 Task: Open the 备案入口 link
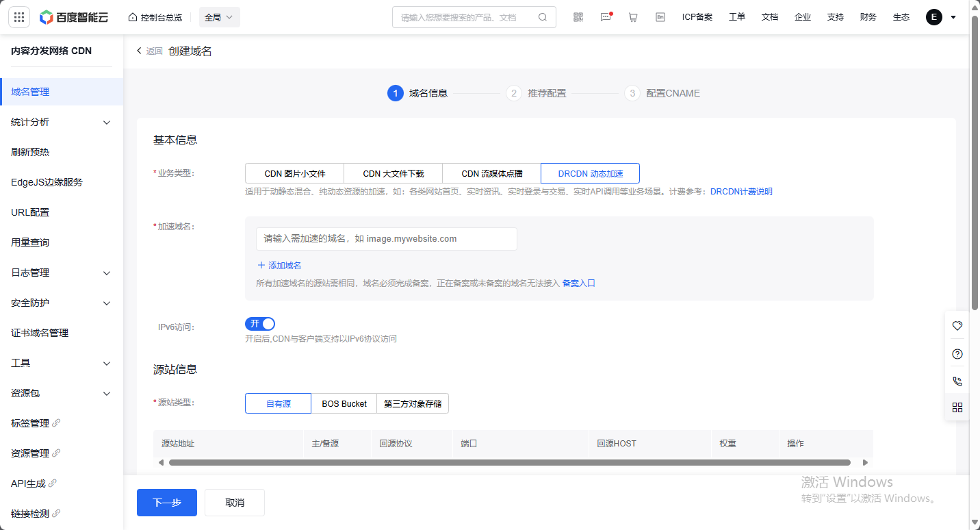[x=579, y=283]
